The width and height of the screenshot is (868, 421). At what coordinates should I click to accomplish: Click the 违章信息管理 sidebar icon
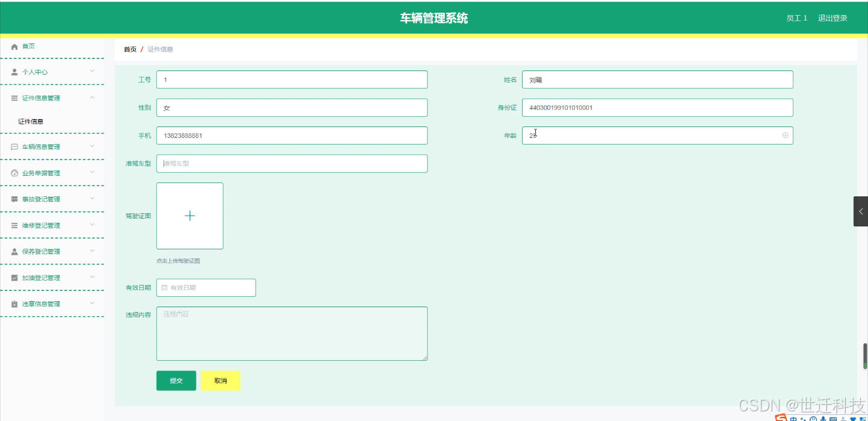(14, 304)
